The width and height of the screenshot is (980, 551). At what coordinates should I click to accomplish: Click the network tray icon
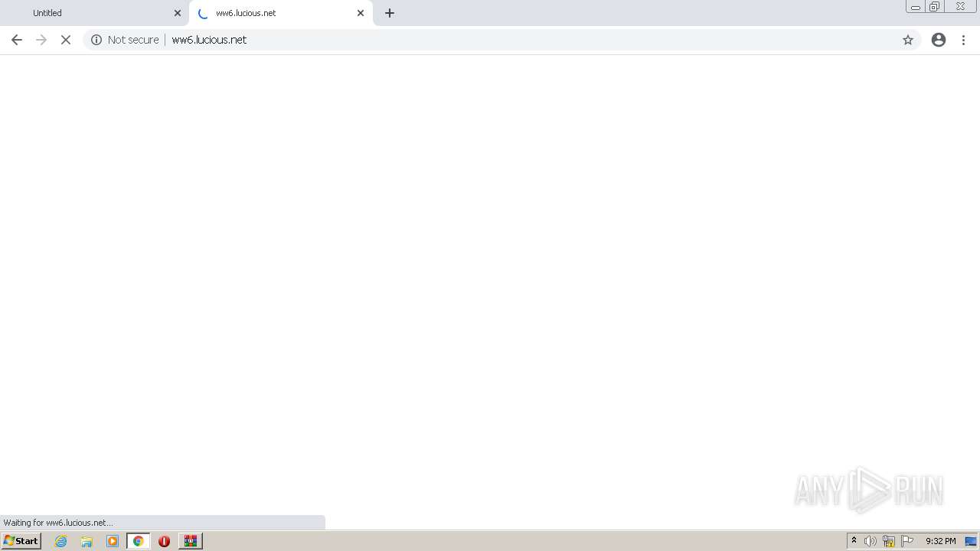(889, 541)
